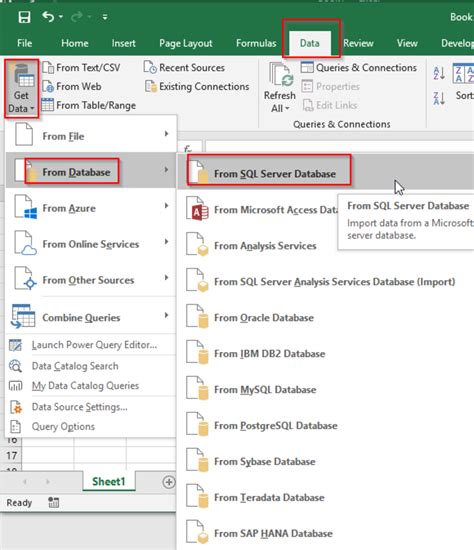
Task: Choose From Analysis Services
Action: pos(258,246)
